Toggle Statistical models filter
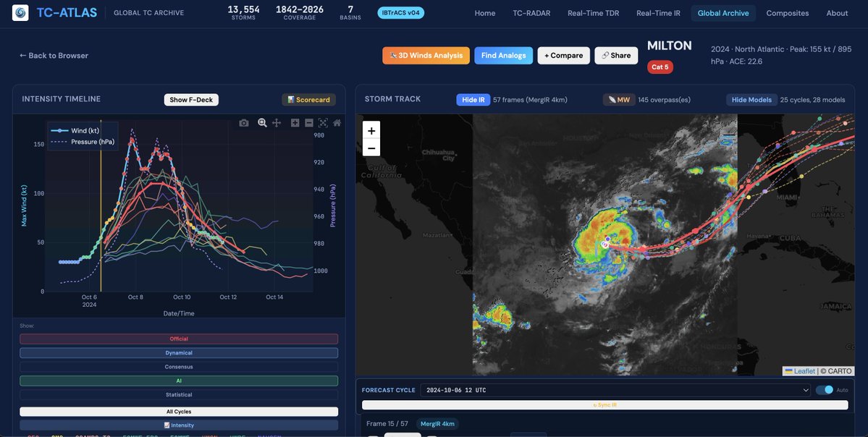868x437 pixels. point(179,395)
